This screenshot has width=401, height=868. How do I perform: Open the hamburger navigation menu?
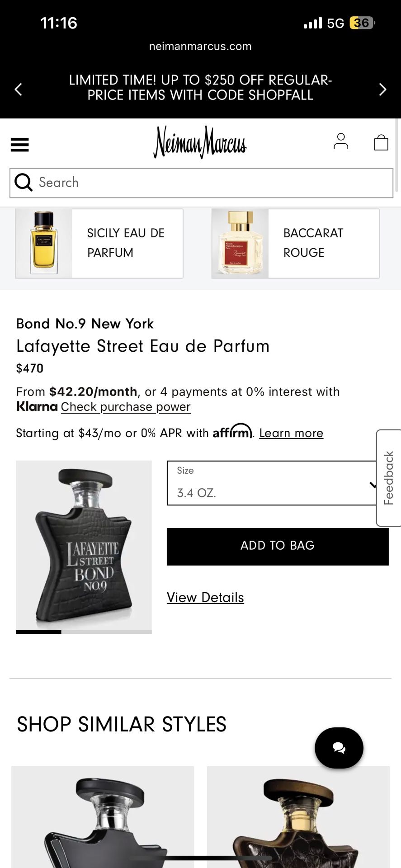[19, 145]
